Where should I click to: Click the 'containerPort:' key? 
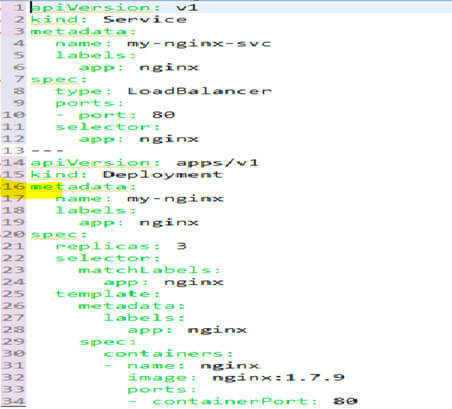[235, 401]
